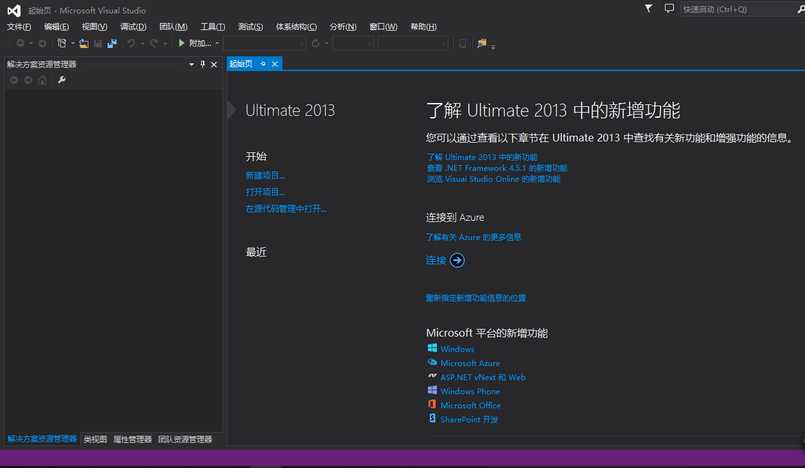Toggle the pin on 起始页 tab
Viewport: 805px width, 468px height.
point(263,64)
